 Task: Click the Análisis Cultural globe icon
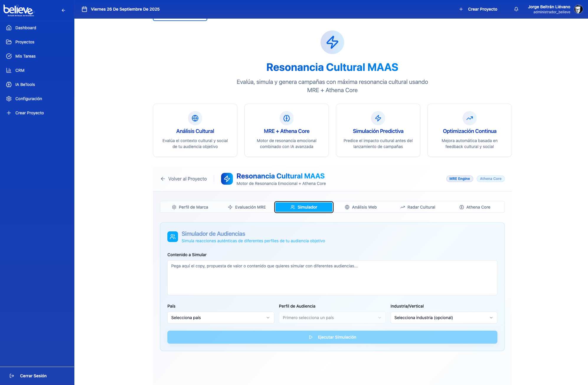point(195,118)
